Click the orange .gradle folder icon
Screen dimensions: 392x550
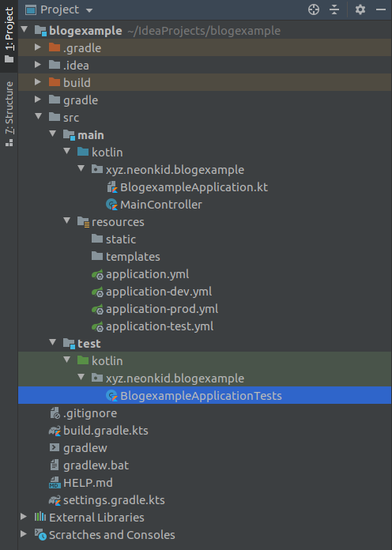[x=55, y=47]
